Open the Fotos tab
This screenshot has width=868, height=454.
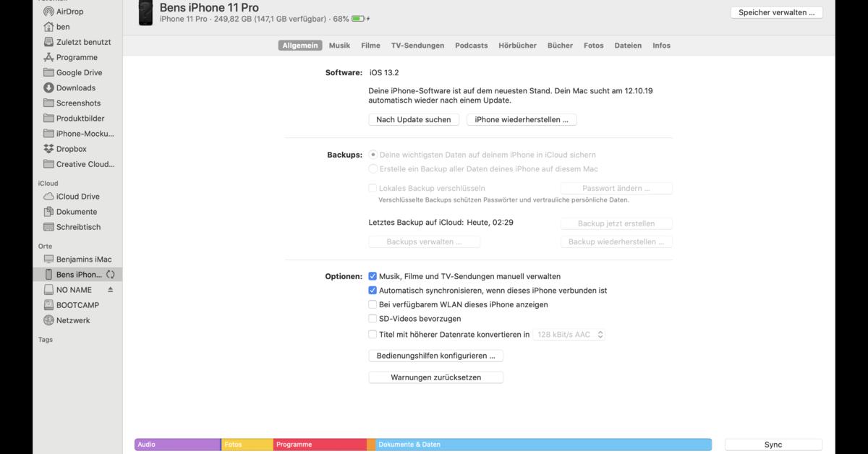[x=593, y=46]
